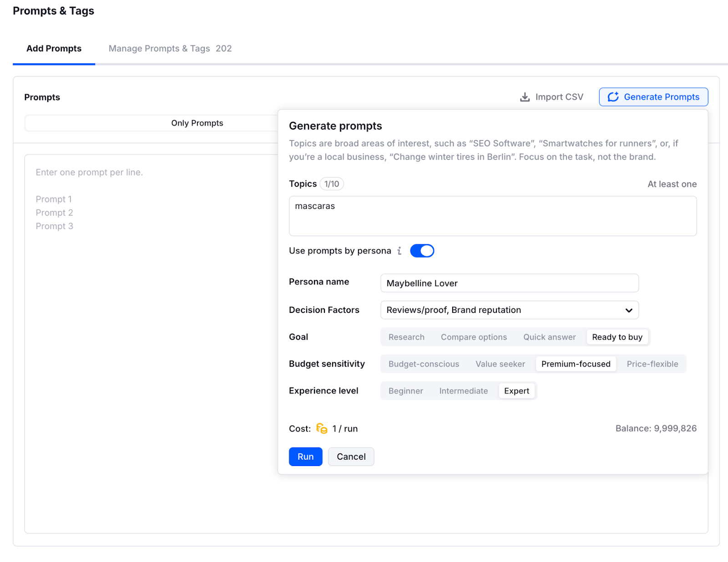
Task: Set experience level to Beginner
Action: (405, 391)
